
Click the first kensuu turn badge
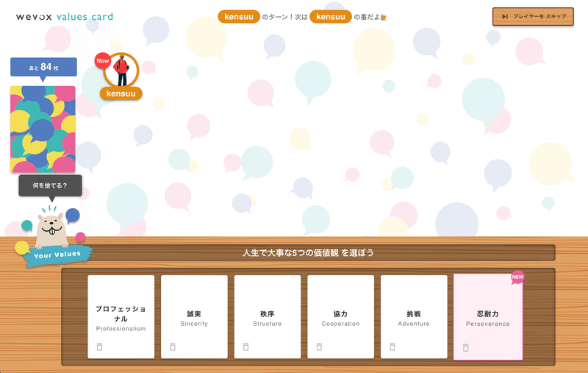[x=239, y=16]
